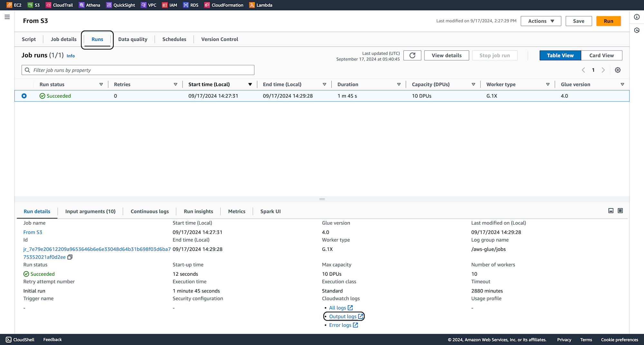Sort by End time (Local) column
Viewport: 644px width, 345px height.
click(x=324, y=84)
